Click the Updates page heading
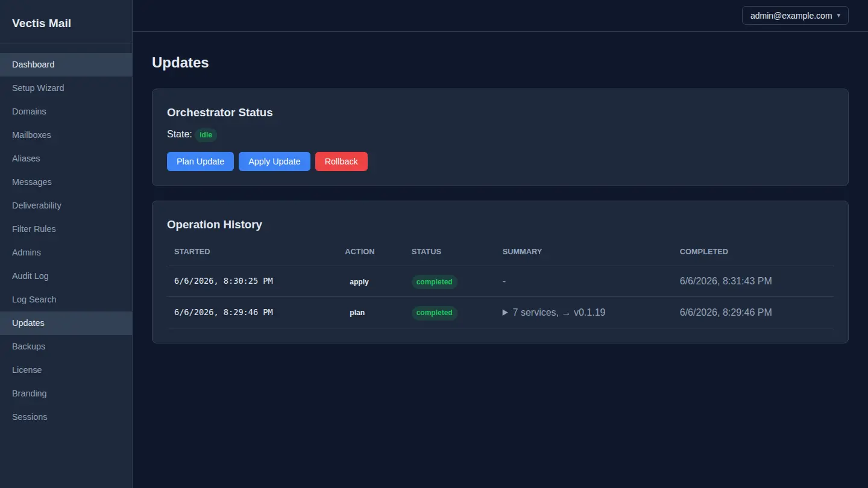Screen dimensions: 868x488 pyautogui.click(x=180, y=63)
